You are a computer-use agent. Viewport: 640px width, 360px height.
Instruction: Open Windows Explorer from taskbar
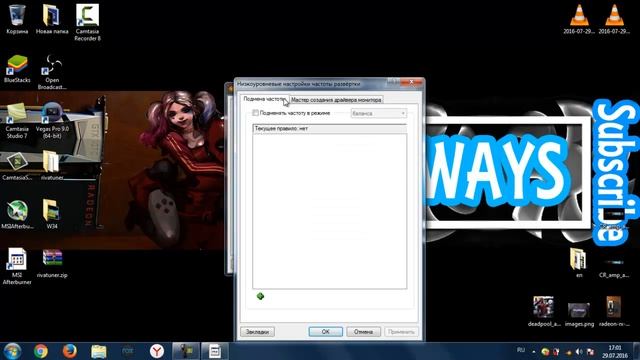pyautogui.click(x=99, y=351)
